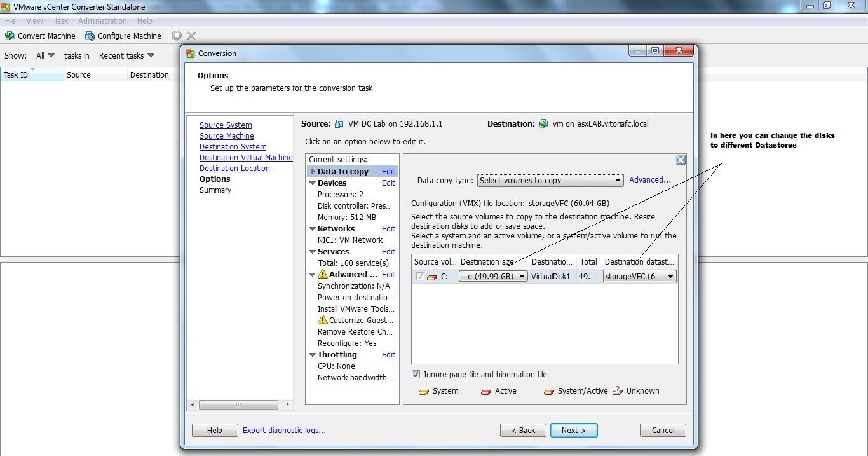Click the delete task X icon in toolbar
This screenshot has width=868, height=456.
191,36
